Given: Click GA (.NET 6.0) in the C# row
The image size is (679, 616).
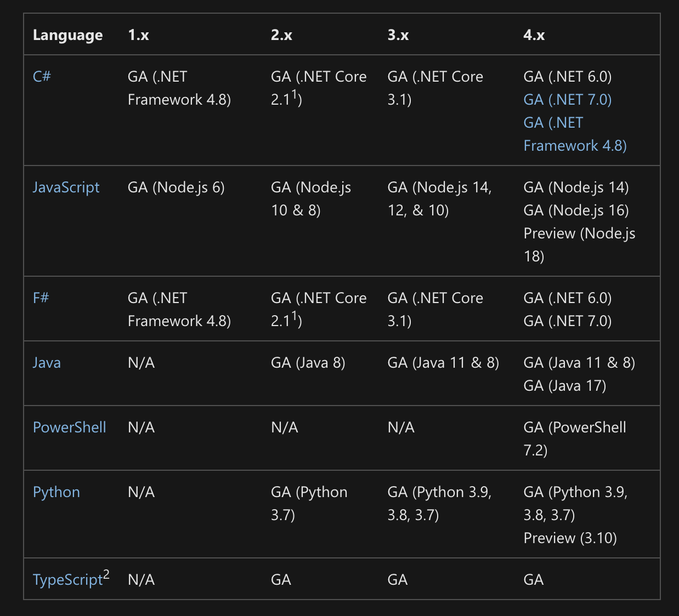Looking at the screenshot, I should 568,77.
